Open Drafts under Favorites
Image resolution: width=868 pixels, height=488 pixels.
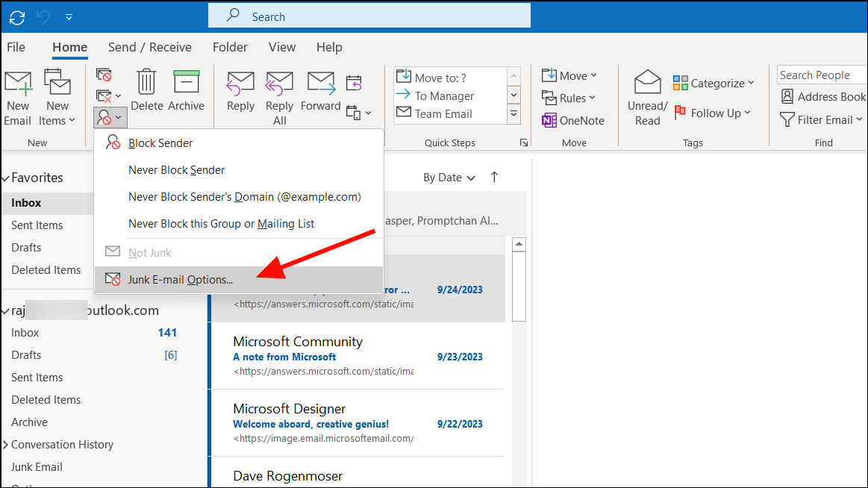point(26,247)
